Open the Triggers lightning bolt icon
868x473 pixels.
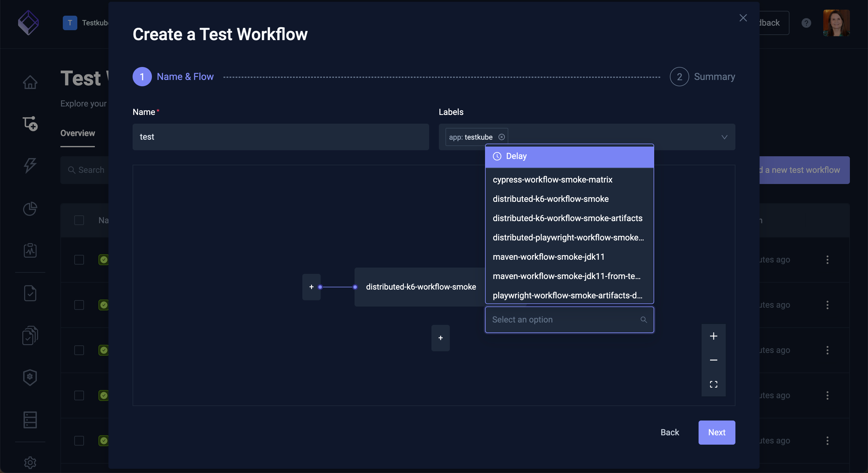[30, 166]
